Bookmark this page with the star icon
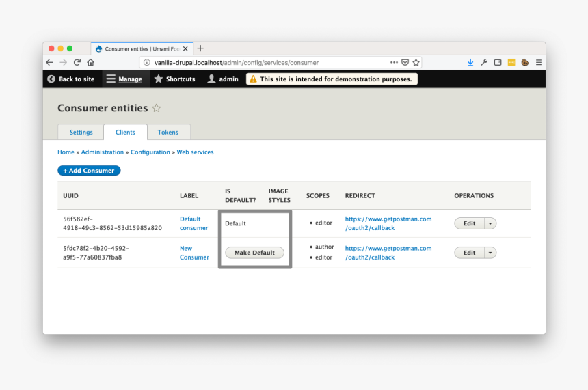This screenshot has width=588, height=390. pyautogui.click(x=416, y=63)
